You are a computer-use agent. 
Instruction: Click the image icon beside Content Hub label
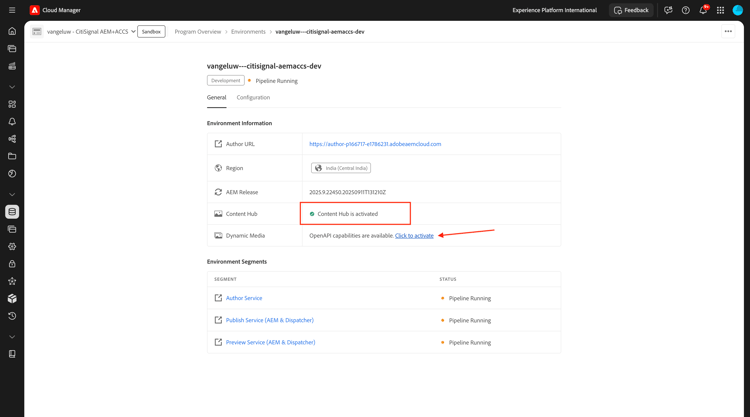click(x=218, y=214)
